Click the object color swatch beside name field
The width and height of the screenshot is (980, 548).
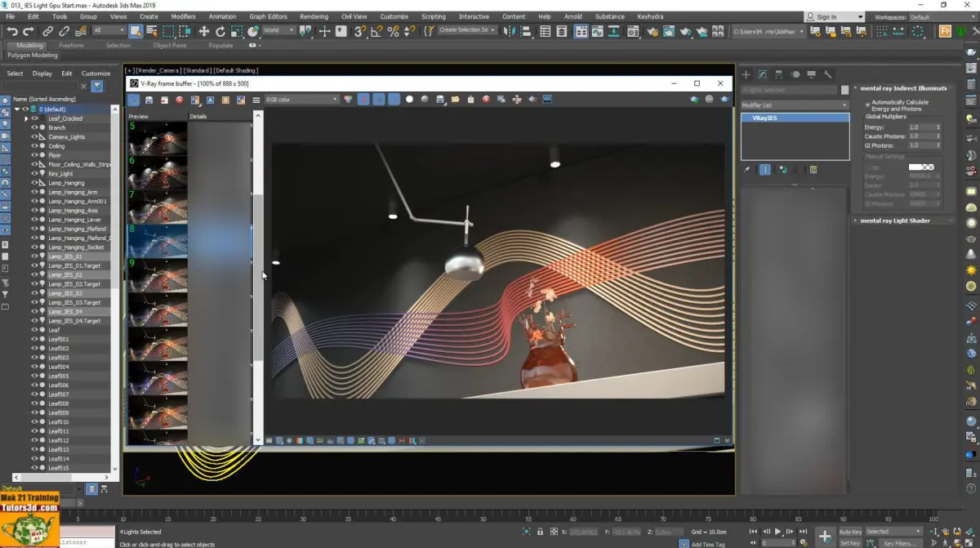click(x=845, y=90)
